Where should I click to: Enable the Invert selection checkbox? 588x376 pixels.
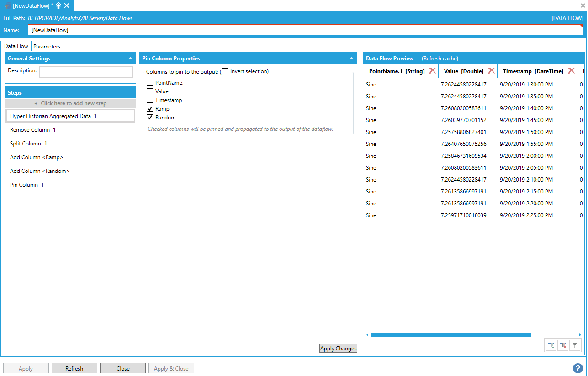[x=225, y=71]
